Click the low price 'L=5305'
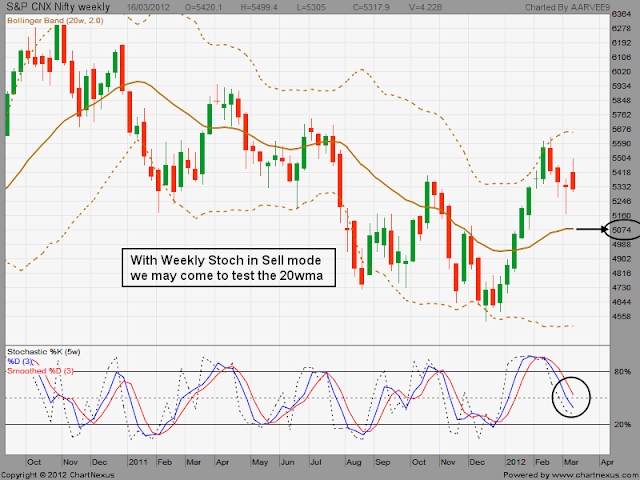Image resolution: width=640 pixels, height=480 pixels. point(311,7)
